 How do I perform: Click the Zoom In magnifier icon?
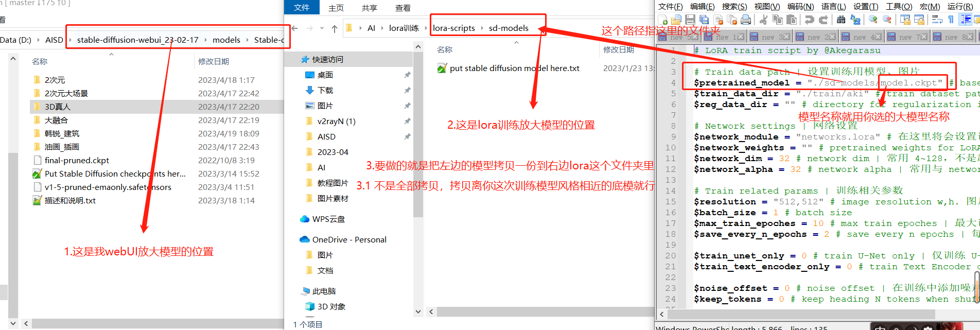point(873,20)
